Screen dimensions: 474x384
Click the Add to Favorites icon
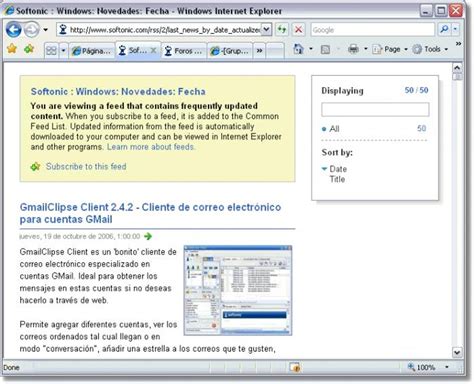click(x=29, y=49)
